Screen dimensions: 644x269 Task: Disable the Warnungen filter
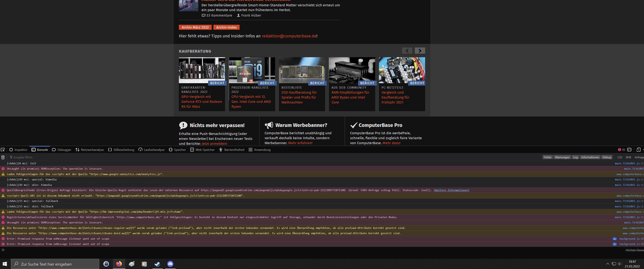coord(562,157)
